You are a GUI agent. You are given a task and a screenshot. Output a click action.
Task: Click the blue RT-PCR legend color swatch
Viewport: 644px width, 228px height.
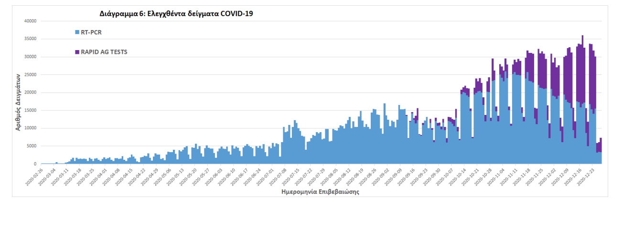point(77,32)
